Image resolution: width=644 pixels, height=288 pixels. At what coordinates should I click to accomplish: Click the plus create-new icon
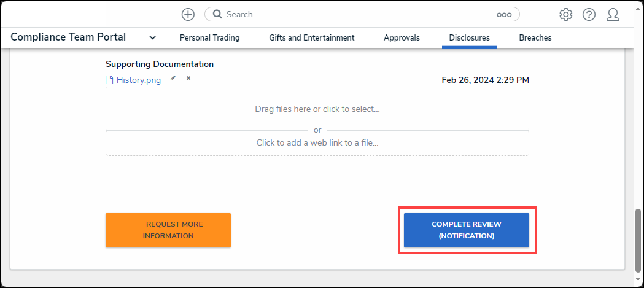point(188,14)
